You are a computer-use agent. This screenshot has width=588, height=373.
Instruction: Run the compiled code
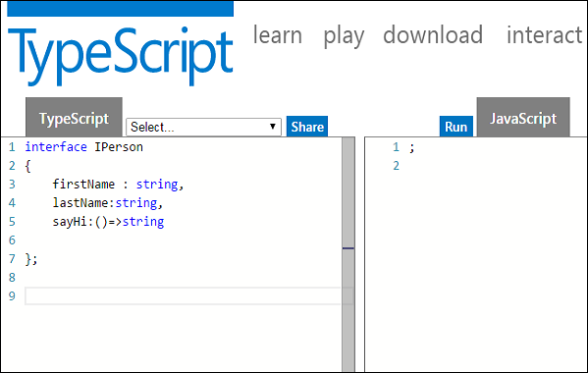456,127
